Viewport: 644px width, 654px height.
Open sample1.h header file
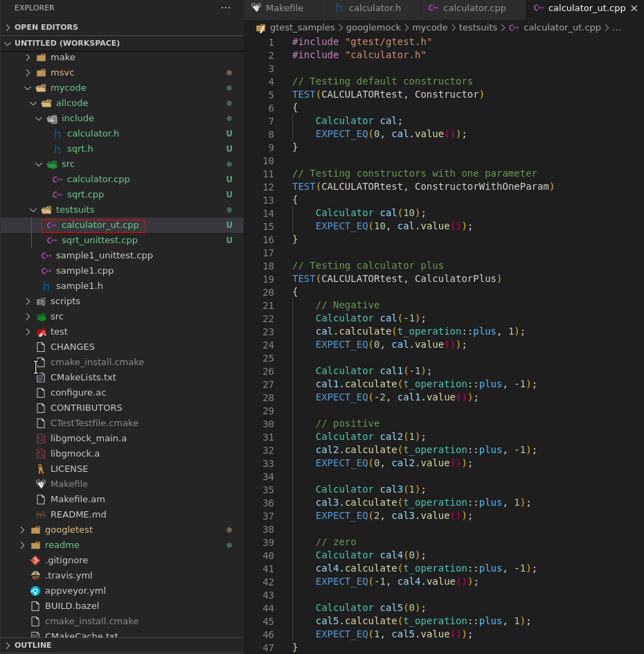79,286
